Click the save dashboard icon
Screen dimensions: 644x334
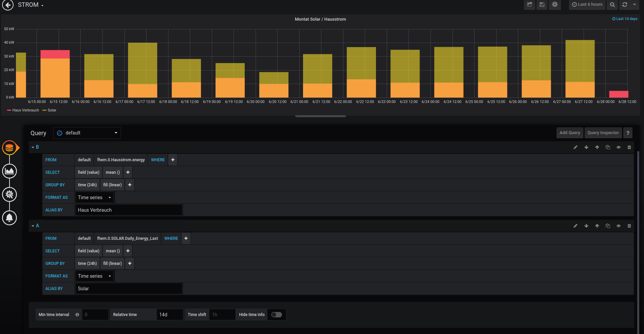(x=542, y=5)
